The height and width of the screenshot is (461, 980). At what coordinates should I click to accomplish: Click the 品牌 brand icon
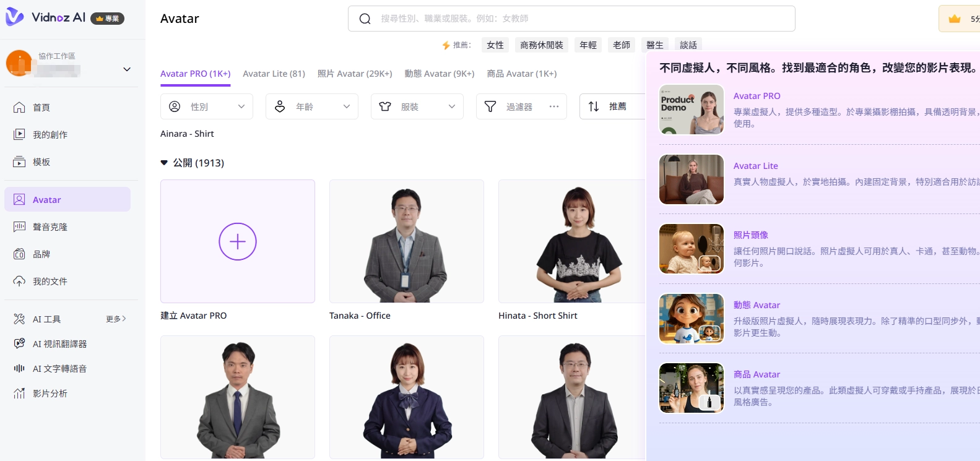pos(19,254)
